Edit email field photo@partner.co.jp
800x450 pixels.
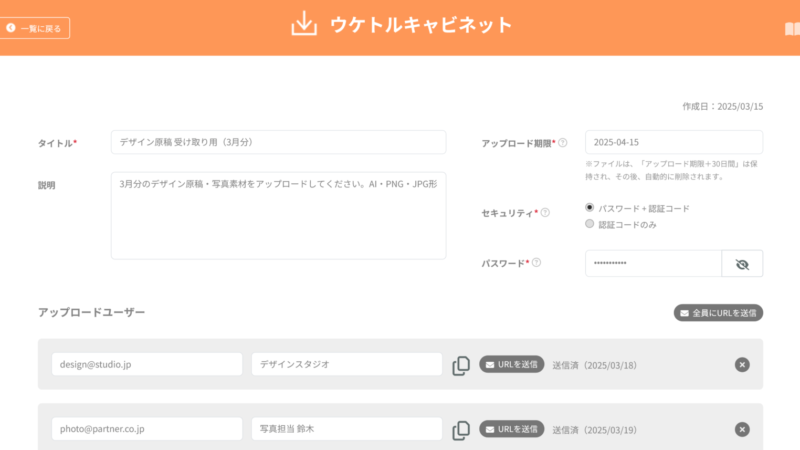(147, 429)
